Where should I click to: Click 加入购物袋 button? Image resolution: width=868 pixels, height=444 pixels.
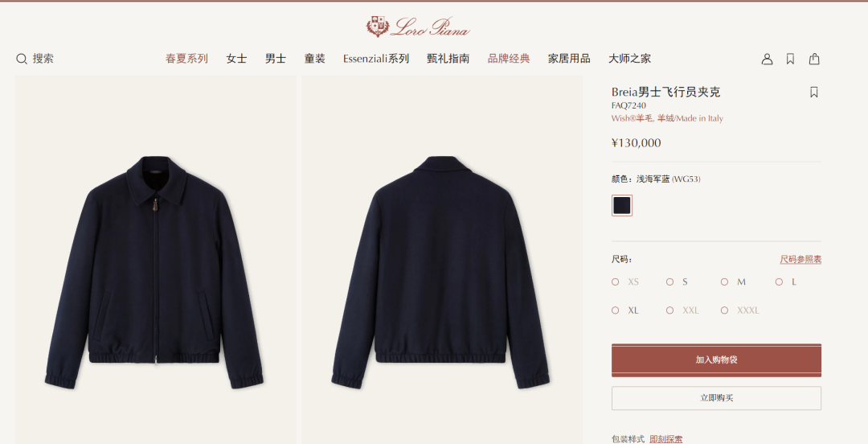[x=716, y=360]
